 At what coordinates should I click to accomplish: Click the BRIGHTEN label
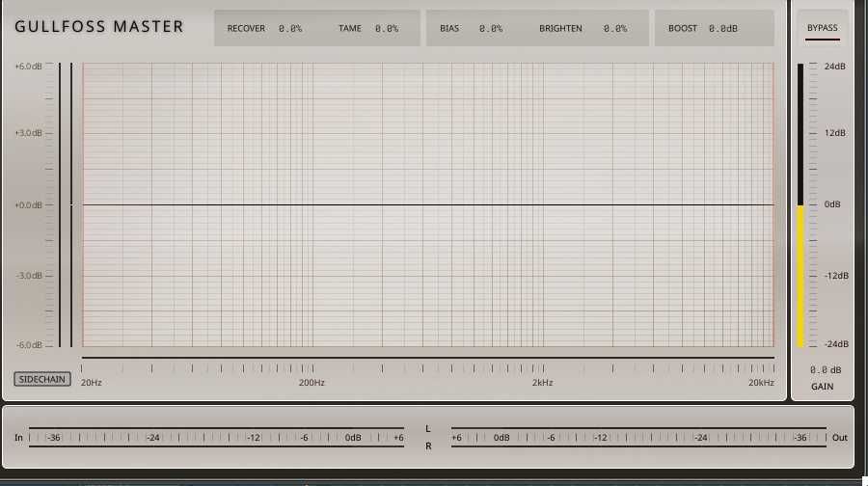tap(560, 28)
